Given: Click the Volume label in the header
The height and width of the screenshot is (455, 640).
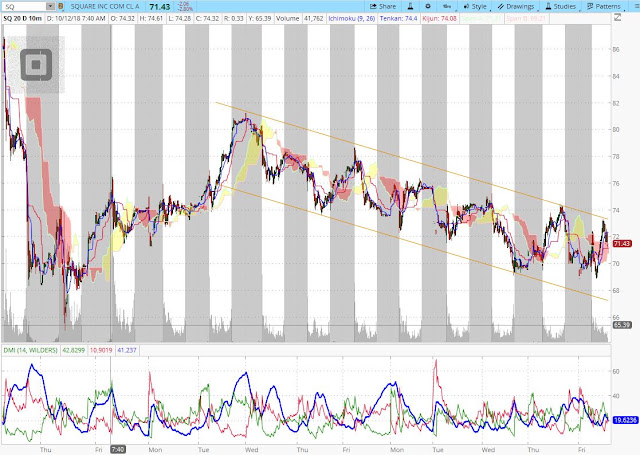Looking at the screenshot, I should point(287,18).
